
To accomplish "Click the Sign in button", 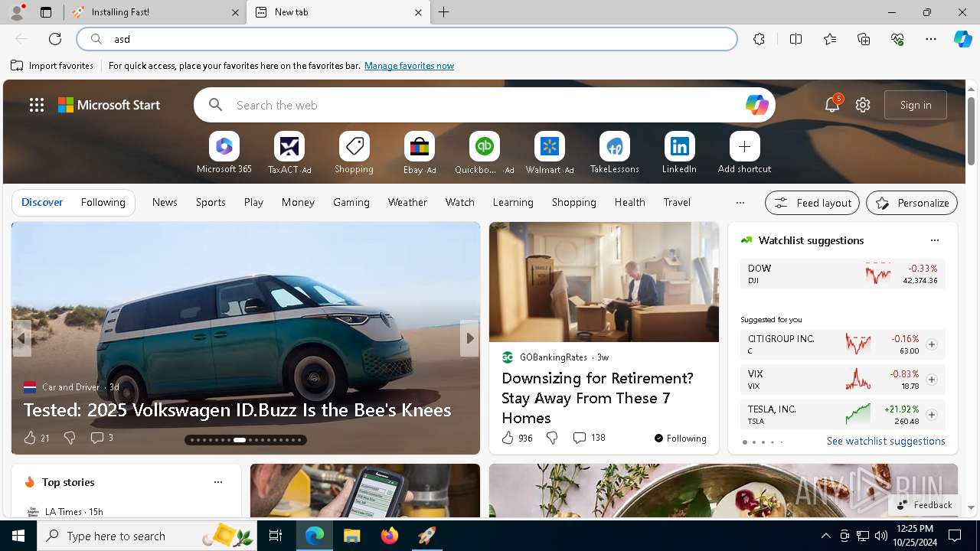I will point(916,105).
